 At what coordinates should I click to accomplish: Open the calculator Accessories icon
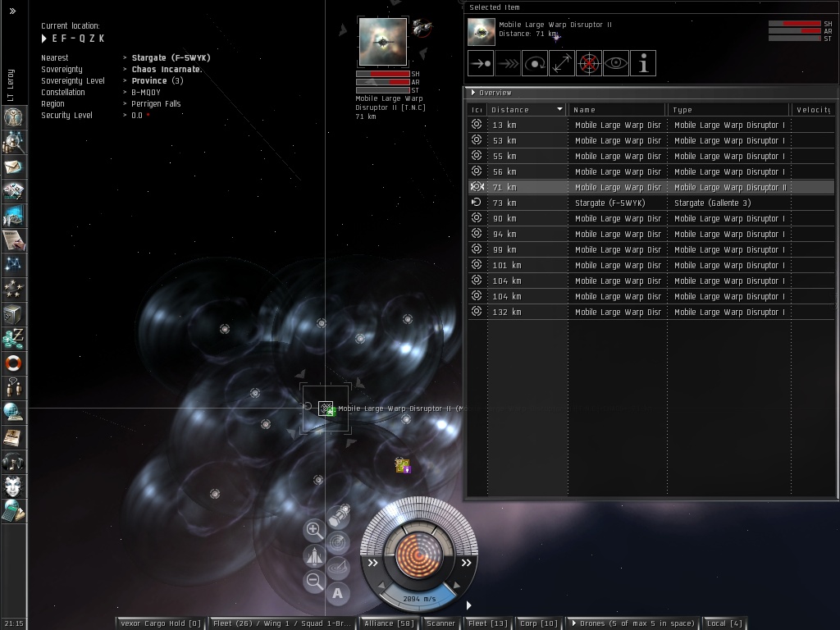[x=13, y=511]
